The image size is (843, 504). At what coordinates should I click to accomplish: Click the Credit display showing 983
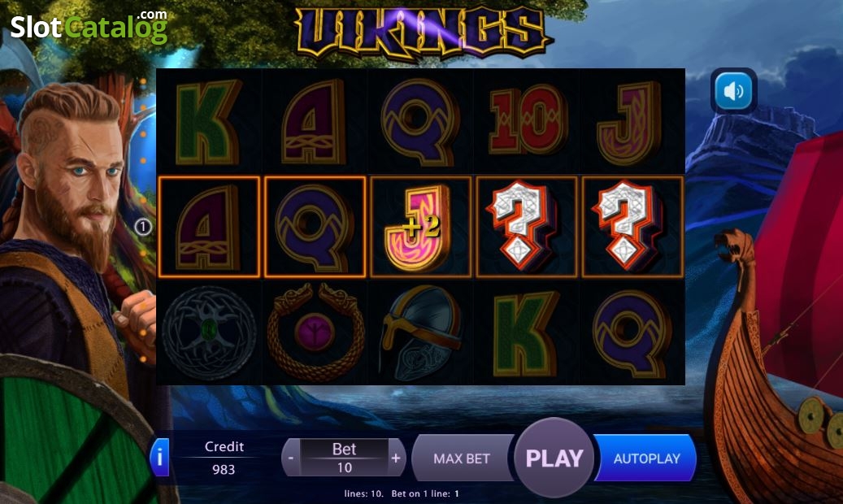coord(224,469)
